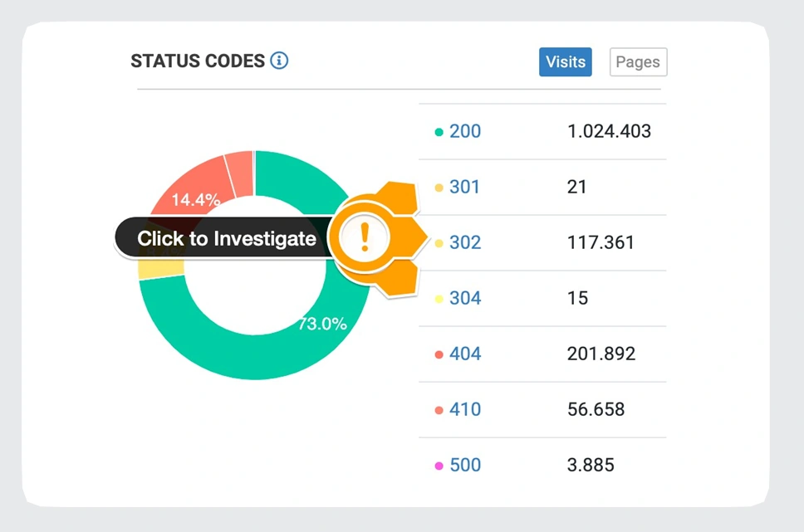Open the 410 status code link
This screenshot has height=532, width=804.
(x=464, y=409)
